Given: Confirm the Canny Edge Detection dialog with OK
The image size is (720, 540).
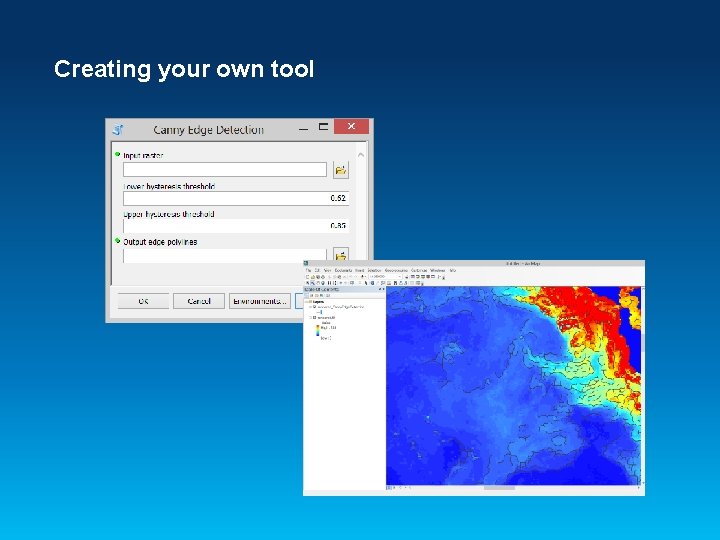Looking at the screenshot, I should tap(143, 301).
